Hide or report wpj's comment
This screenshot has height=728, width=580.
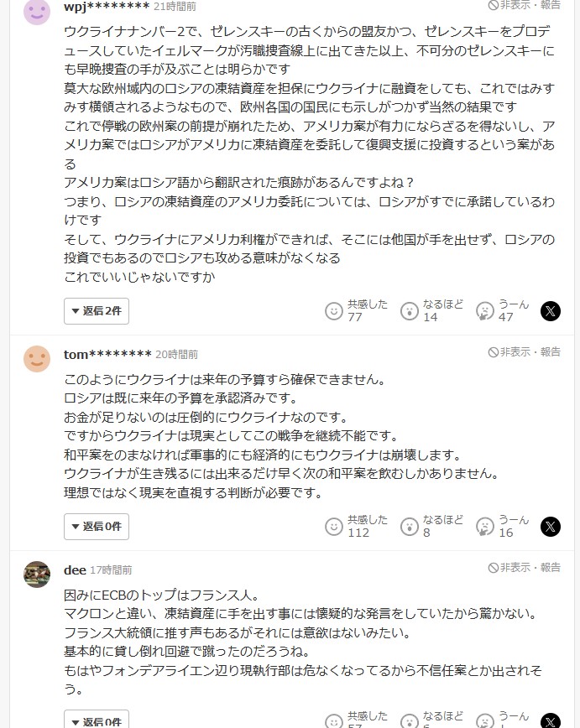525,5
